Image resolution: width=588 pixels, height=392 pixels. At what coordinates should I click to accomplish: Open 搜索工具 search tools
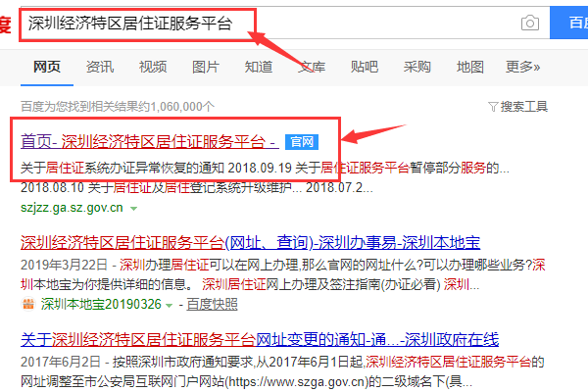pos(523,107)
